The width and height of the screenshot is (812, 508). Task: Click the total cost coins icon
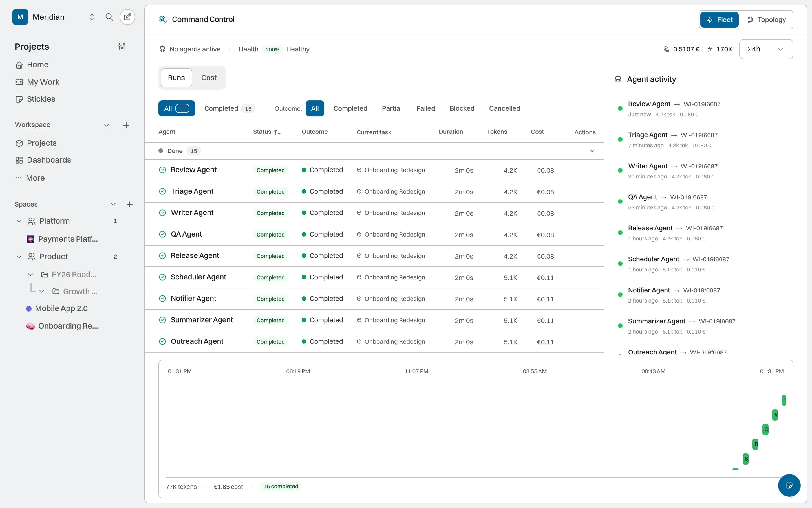(666, 49)
